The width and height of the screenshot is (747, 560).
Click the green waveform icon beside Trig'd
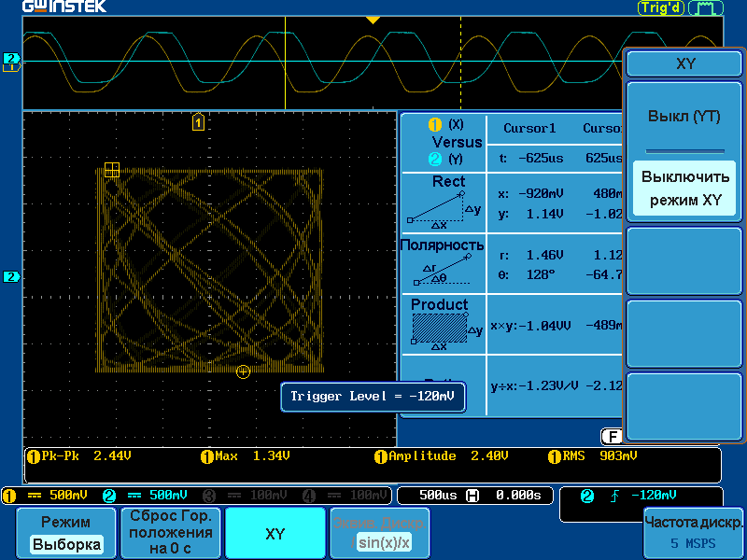click(x=705, y=7)
